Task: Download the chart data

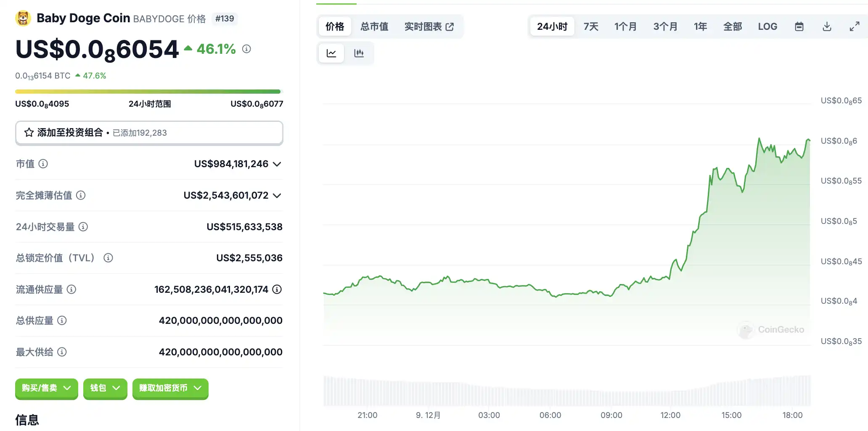Action: click(827, 26)
